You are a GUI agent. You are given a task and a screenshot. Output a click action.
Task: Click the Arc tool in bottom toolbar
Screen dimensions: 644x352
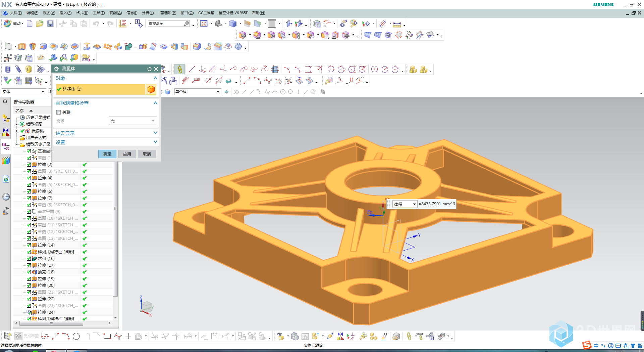coord(66,336)
